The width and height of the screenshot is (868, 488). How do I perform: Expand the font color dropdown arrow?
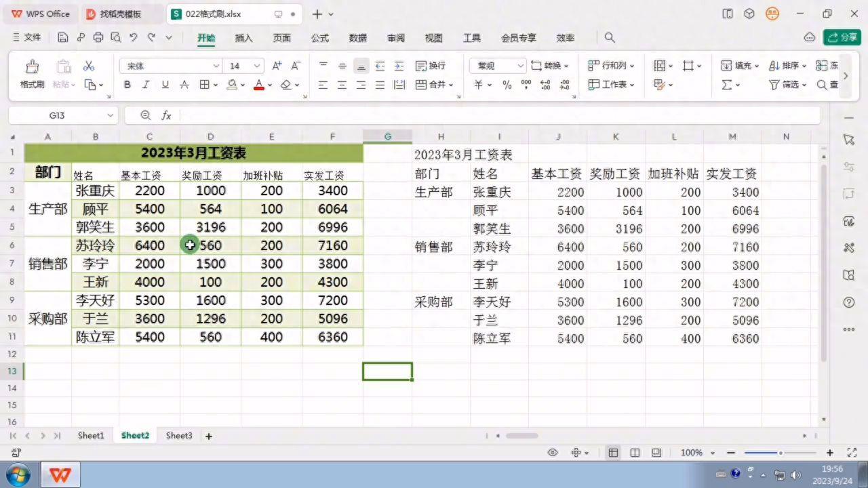[x=270, y=85]
